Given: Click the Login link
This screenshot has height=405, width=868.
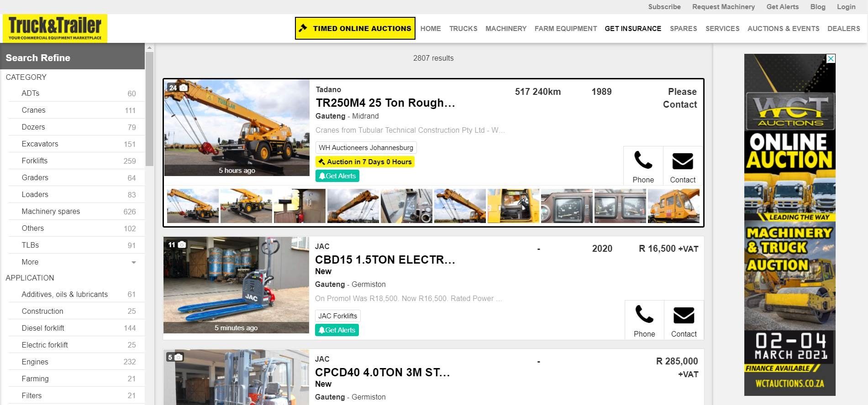Looking at the screenshot, I should pyautogui.click(x=846, y=7).
